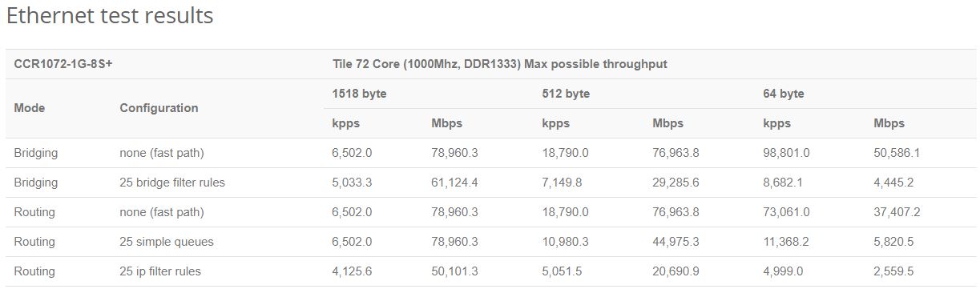Select the 98,801.0 kpps value
The height and width of the screenshot is (293, 980).
786,152
